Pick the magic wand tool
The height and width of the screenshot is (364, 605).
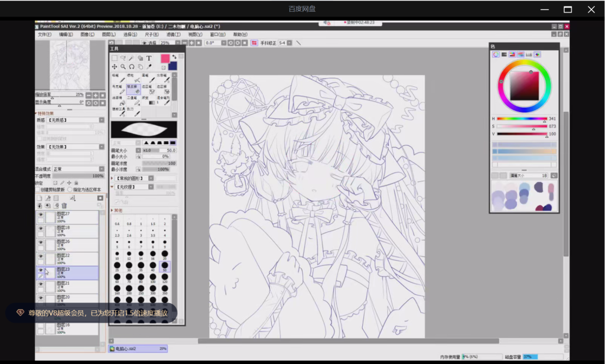coord(132,58)
